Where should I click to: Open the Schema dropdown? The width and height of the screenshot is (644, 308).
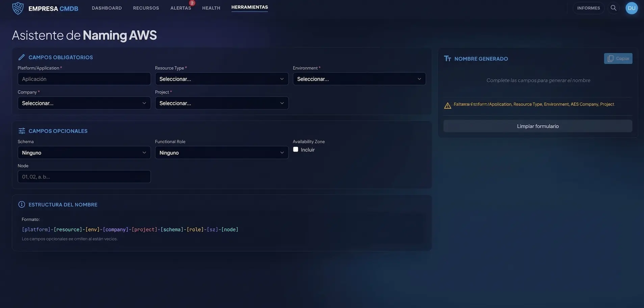click(84, 152)
